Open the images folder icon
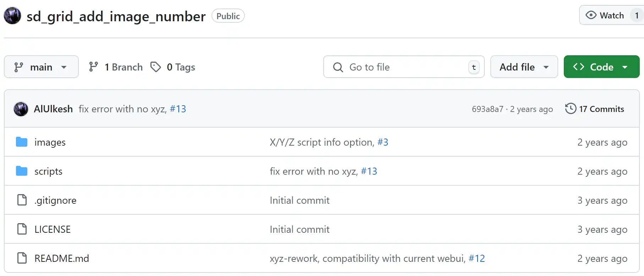Viewport: 644px width, 276px height. click(x=22, y=142)
